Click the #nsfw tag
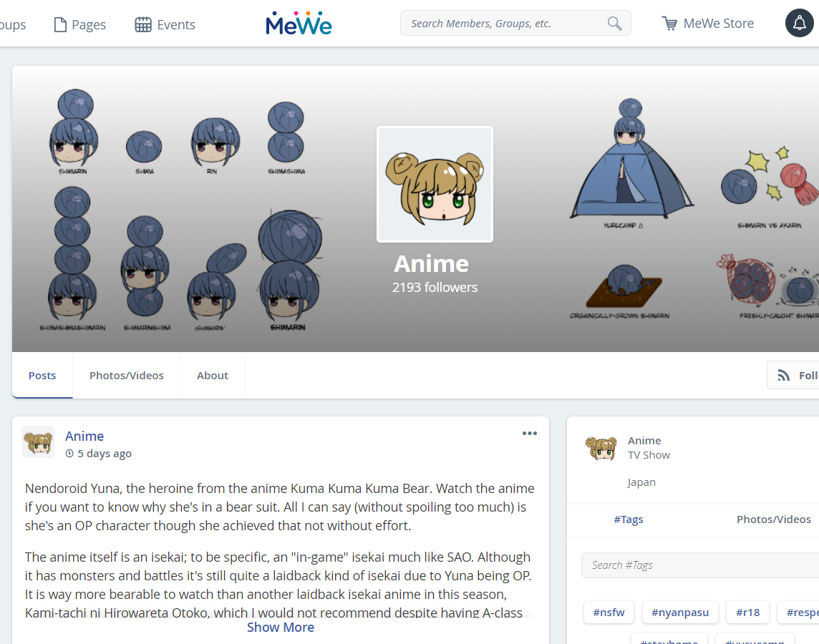The image size is (819, 644). coord(609,613)
